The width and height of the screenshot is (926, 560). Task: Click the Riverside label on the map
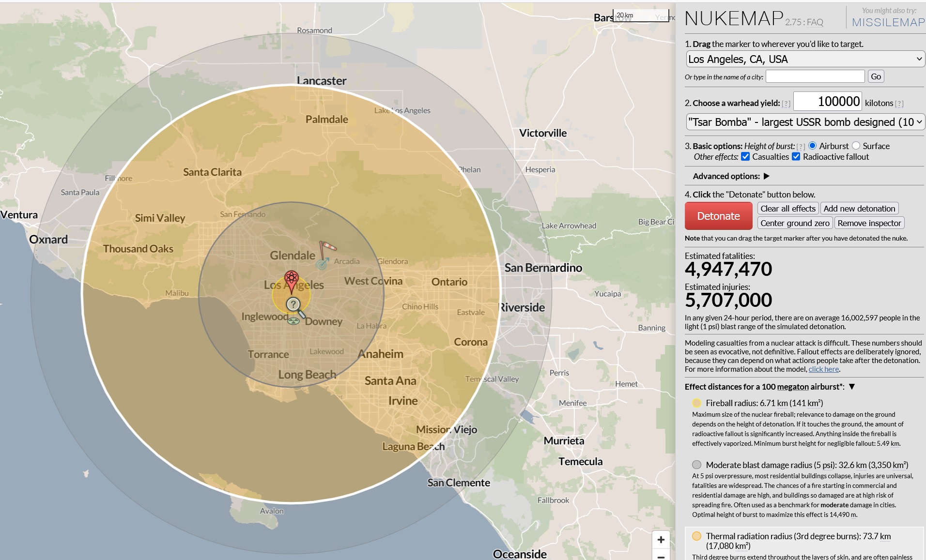click(x=522, y=307)
